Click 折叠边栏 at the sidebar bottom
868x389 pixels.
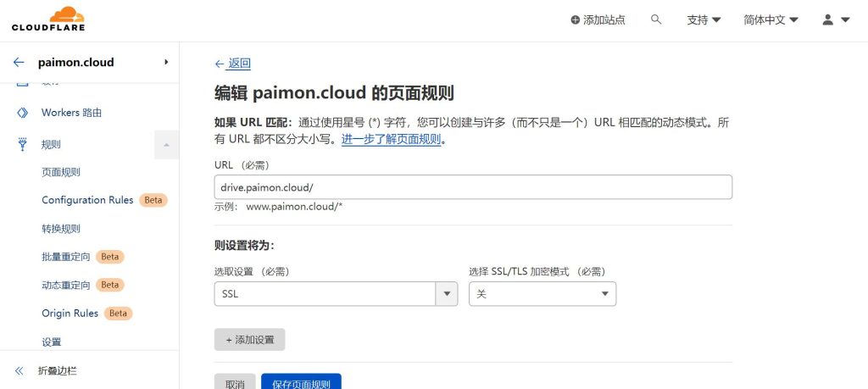point(58,370)
